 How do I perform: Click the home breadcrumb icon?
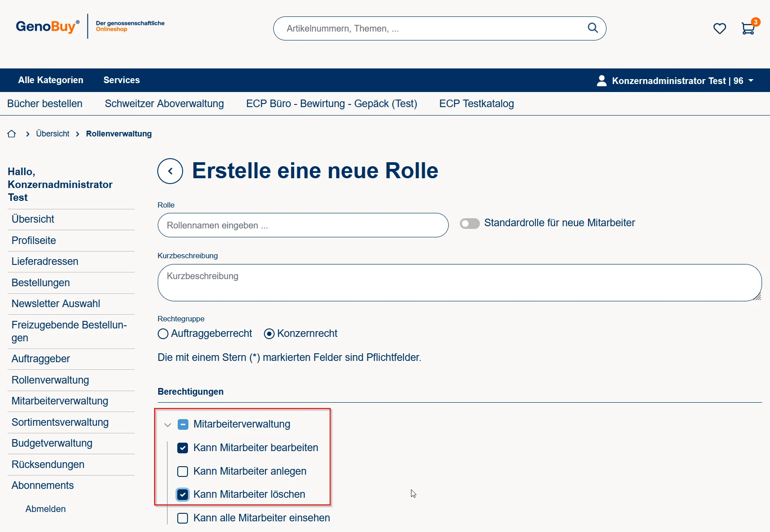click(x=12, y=134)
